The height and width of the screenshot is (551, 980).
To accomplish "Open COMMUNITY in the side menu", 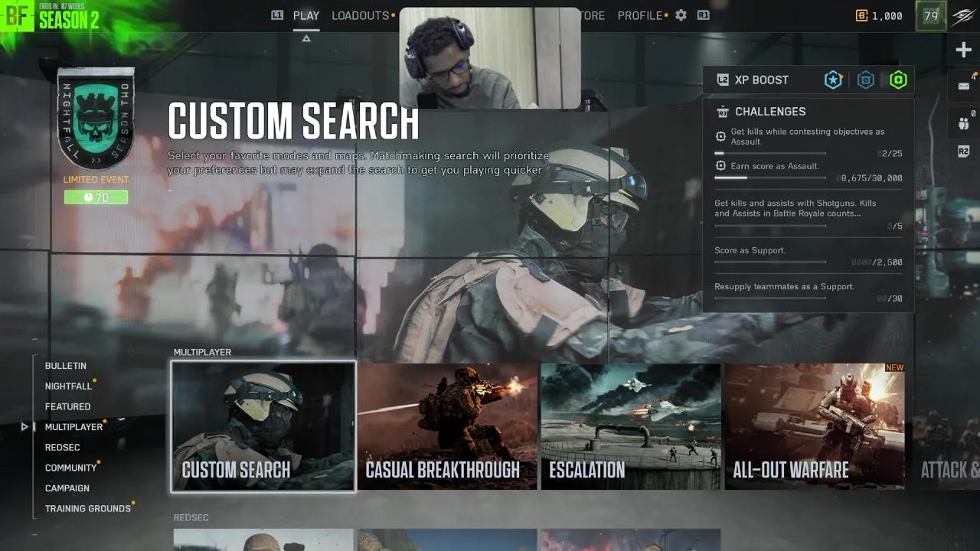I will click(x=70, y=468).
